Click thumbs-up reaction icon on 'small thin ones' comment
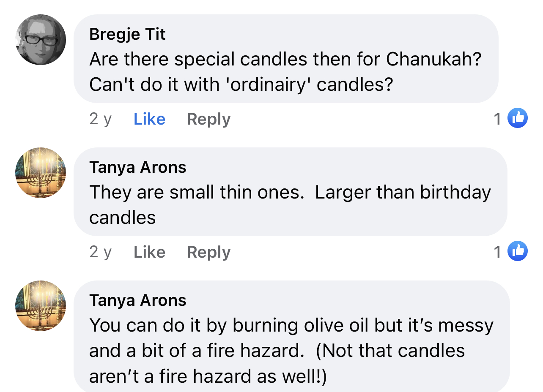543x392 pixels. click(x=517, y=251)
